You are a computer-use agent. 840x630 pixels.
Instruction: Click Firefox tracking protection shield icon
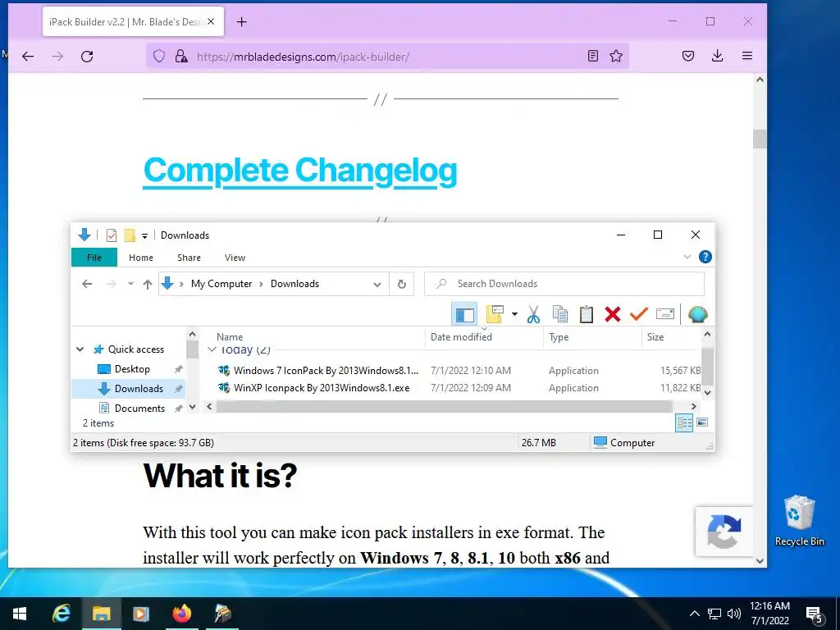coord(158,57)
